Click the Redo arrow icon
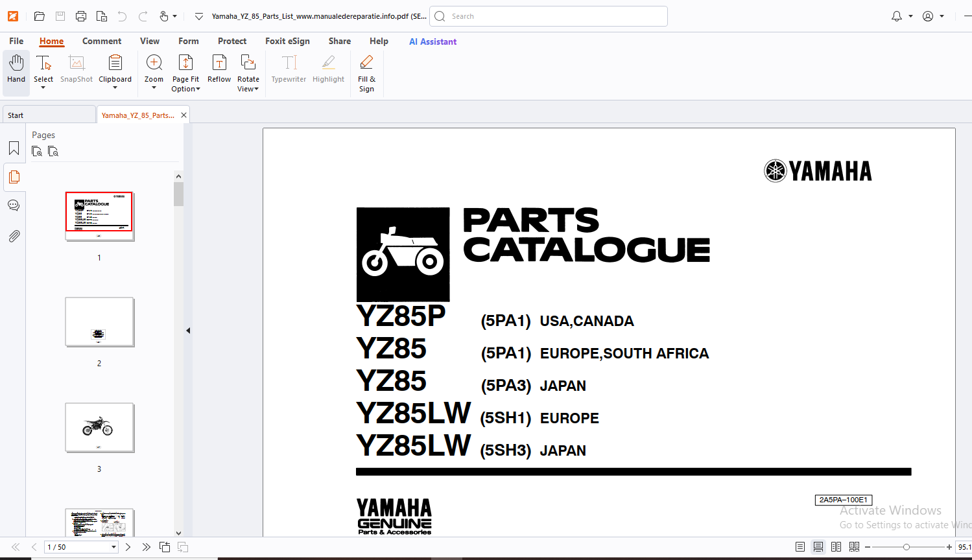This screenshot has height=560, width=972. pyautogui.click(x=143, y=16)
